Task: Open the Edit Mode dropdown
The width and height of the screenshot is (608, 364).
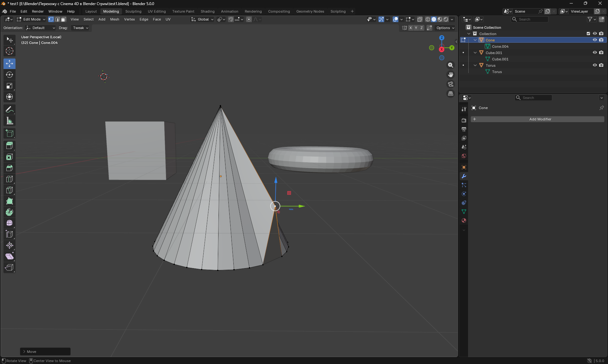Action: [31, 19]
